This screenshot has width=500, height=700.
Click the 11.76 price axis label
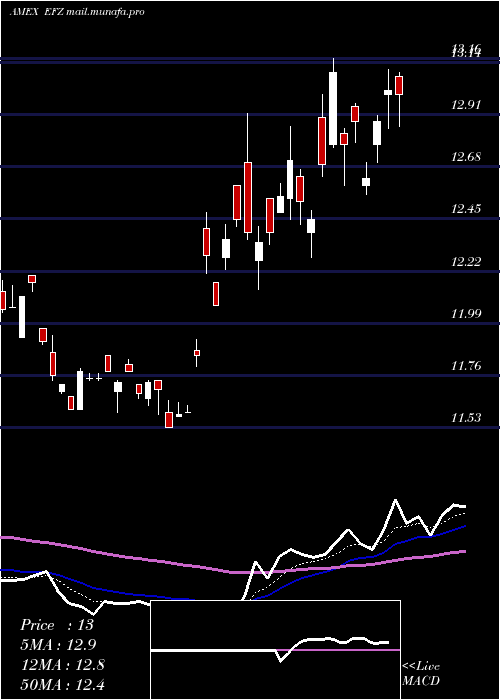pyautogui.click(x=466, y=366)
